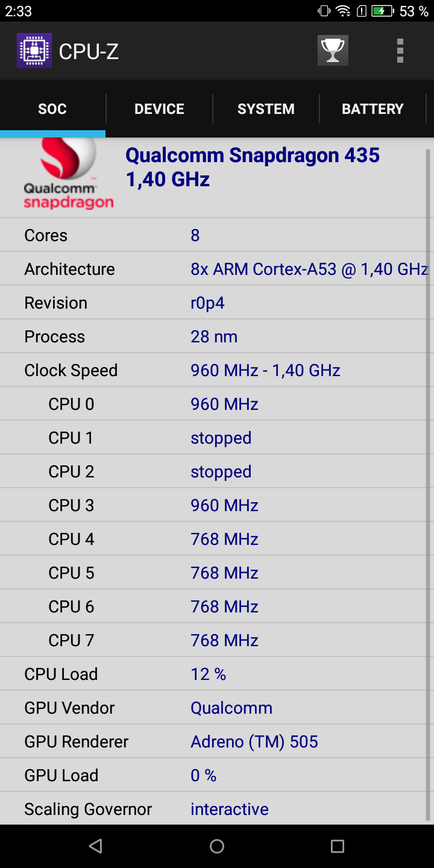Switch to the BATTERY tab

[373, 109]
